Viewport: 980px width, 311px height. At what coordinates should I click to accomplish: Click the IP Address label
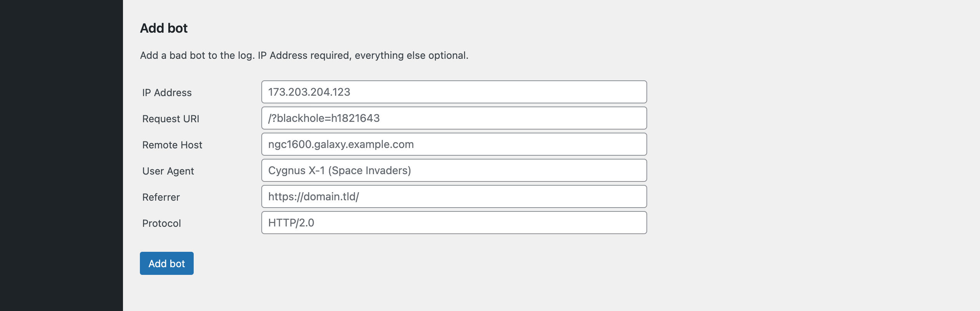pos(167,93)
